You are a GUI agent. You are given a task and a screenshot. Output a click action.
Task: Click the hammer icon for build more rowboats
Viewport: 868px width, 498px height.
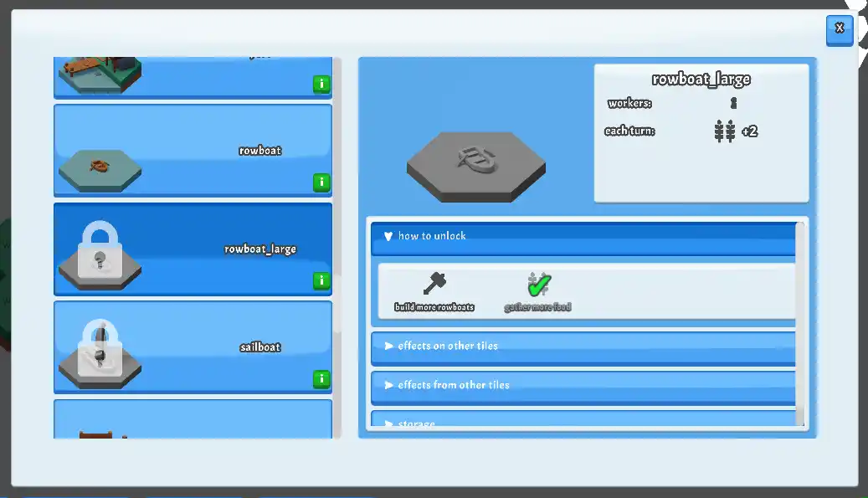(434, 284)
